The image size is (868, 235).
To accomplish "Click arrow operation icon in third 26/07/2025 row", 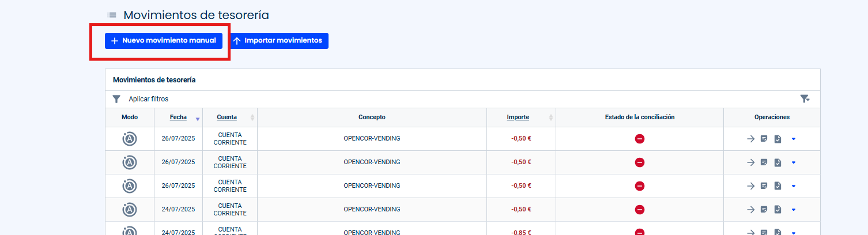I will point(750,186).
